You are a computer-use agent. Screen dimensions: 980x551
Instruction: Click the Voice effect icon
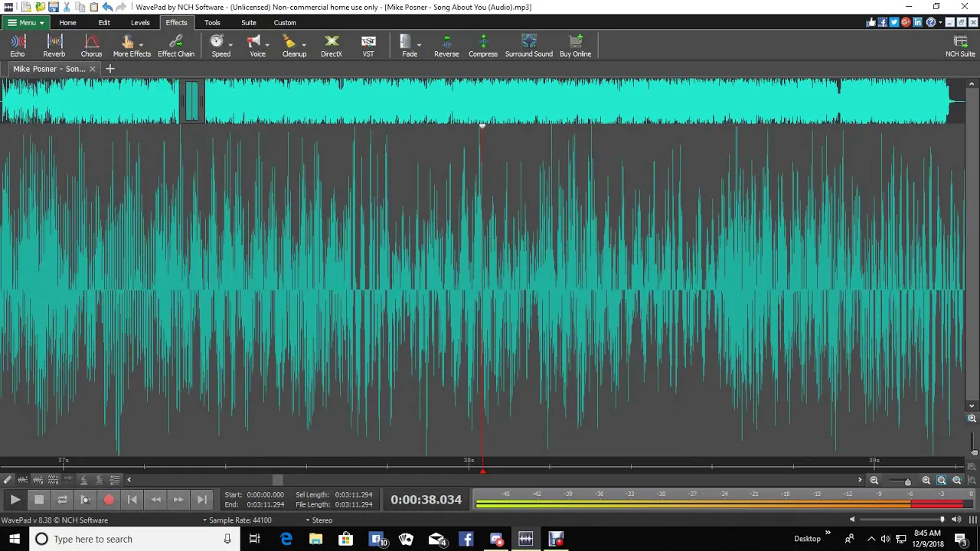pos(254,42)
